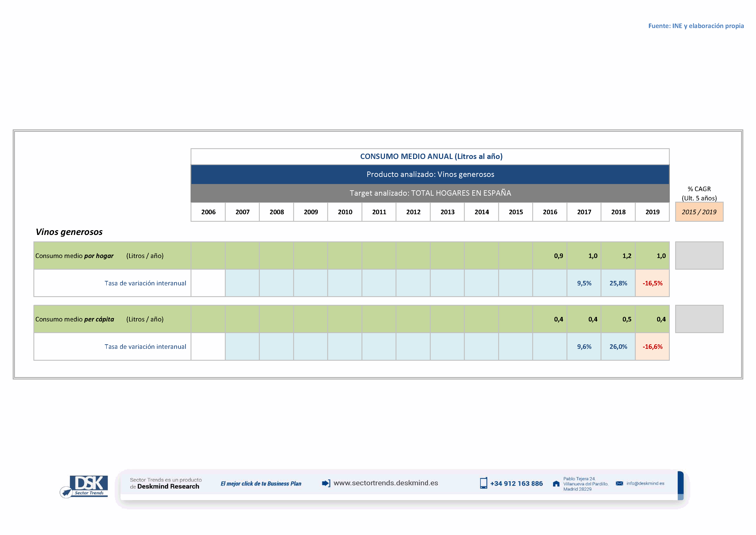Click the envelope email icon in footer
756x535 pixels.
tap(619, 483)
